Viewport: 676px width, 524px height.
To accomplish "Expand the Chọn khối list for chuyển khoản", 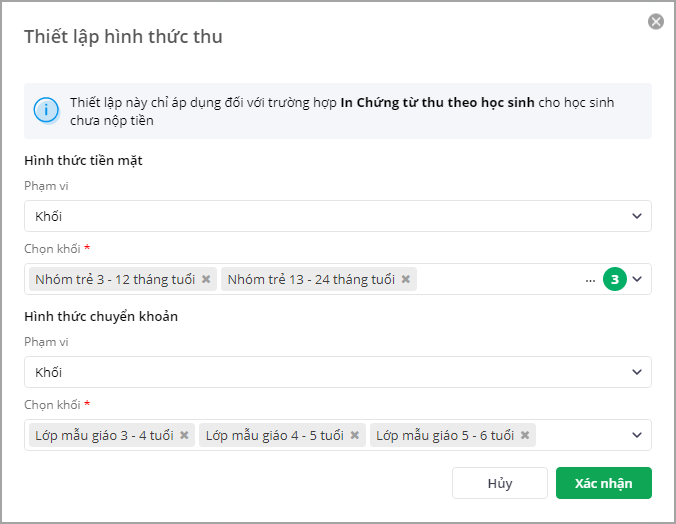I will tap(638, 436).
